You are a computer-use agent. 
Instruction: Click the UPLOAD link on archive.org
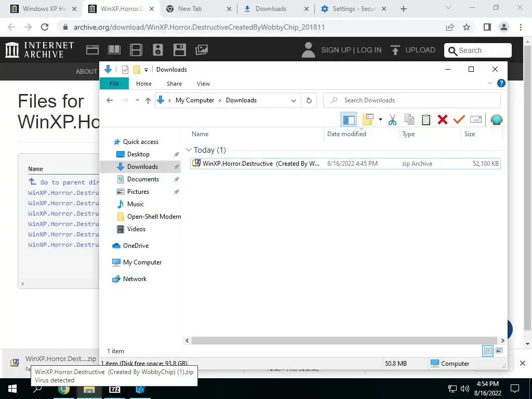413,50
